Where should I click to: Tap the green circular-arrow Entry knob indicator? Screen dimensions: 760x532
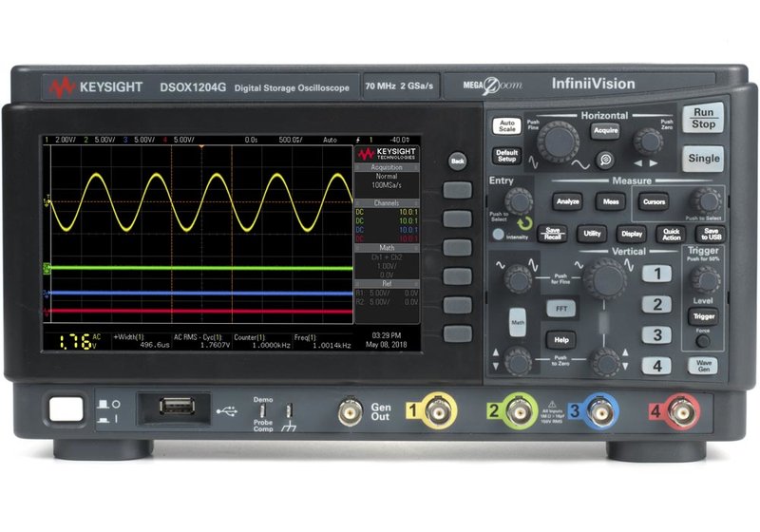[524, 223]
